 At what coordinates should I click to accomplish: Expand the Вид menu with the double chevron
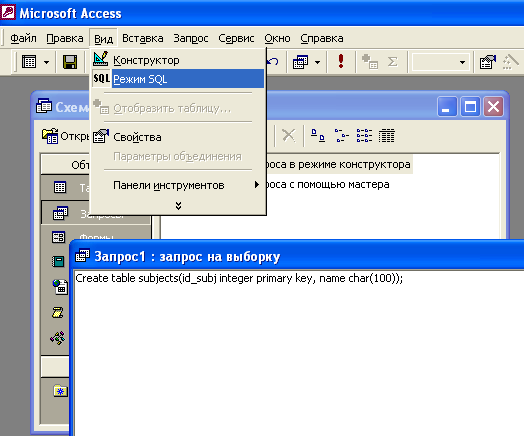(178, 205)
